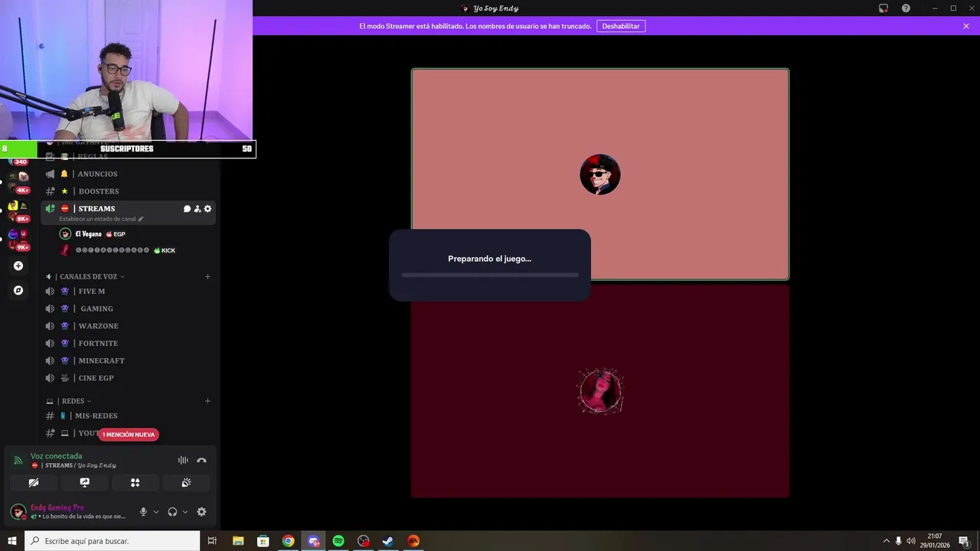The image size is (980, 551).
Task: Jump to '1 MENCIÓN NUEVA' badge
Action: [129, 435]
